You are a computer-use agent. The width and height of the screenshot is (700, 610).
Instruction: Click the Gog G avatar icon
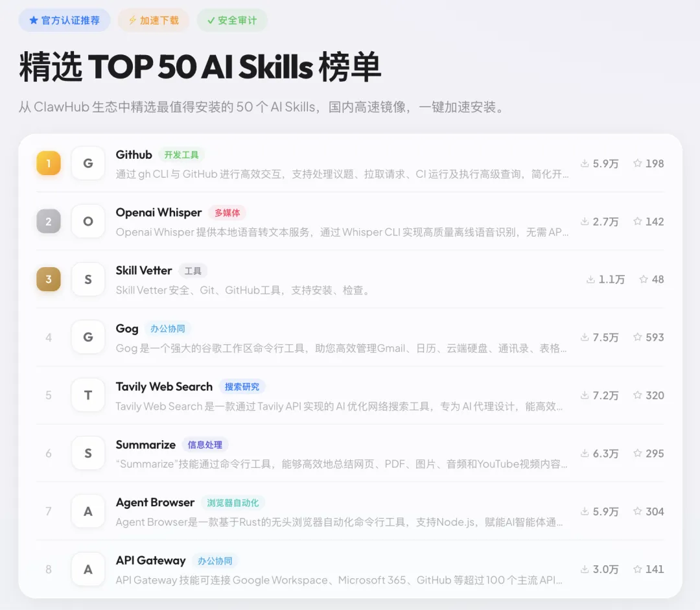coord(88,337)
